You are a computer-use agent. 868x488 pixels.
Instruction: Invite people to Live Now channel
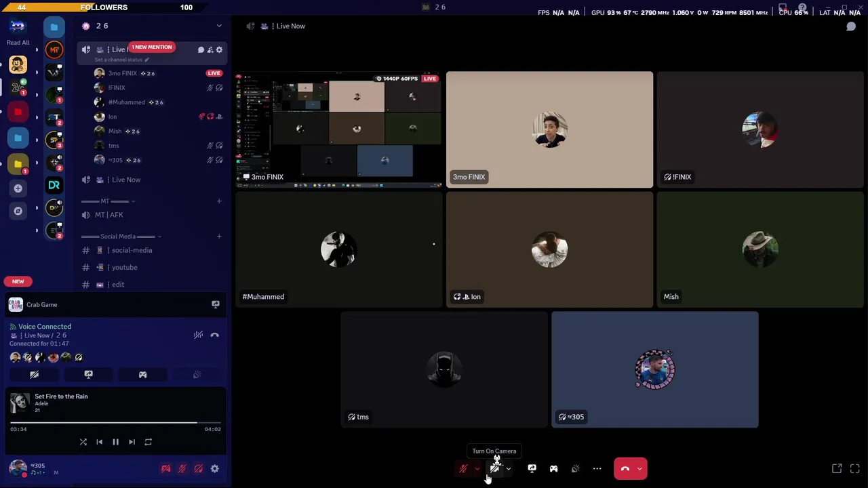click(210, 49)
